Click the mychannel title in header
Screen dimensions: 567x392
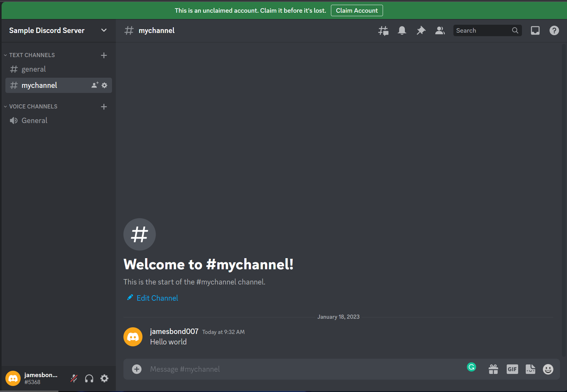click(x=156, y=30)
